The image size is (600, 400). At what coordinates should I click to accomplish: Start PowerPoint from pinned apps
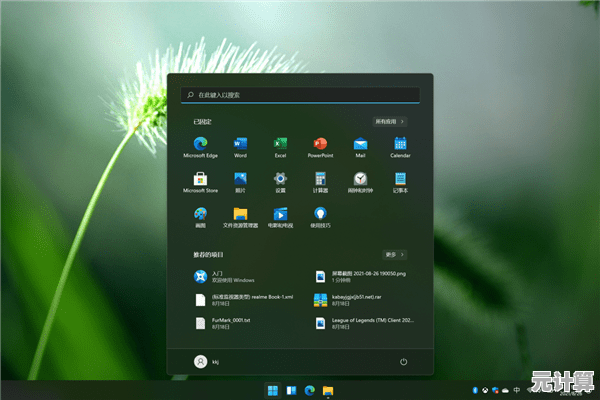(320, 146)
